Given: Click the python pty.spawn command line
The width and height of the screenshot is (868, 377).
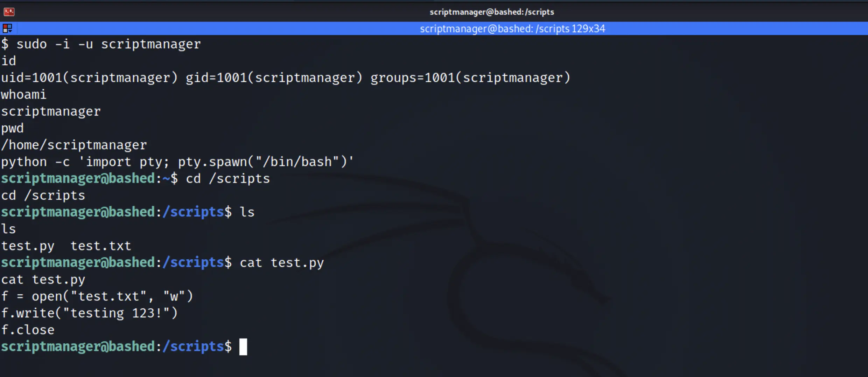Looking at the screenshot, I should [177, 162].
